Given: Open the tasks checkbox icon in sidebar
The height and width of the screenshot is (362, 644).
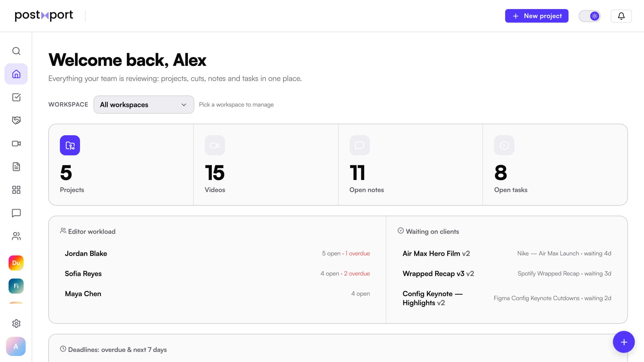Looking at the screenshot, I should pyautogui.click(x=16, y=97).
